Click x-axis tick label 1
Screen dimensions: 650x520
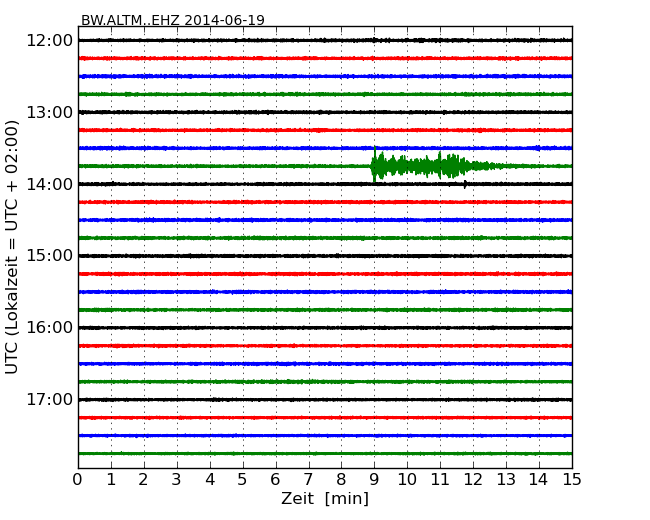[111, 480]
